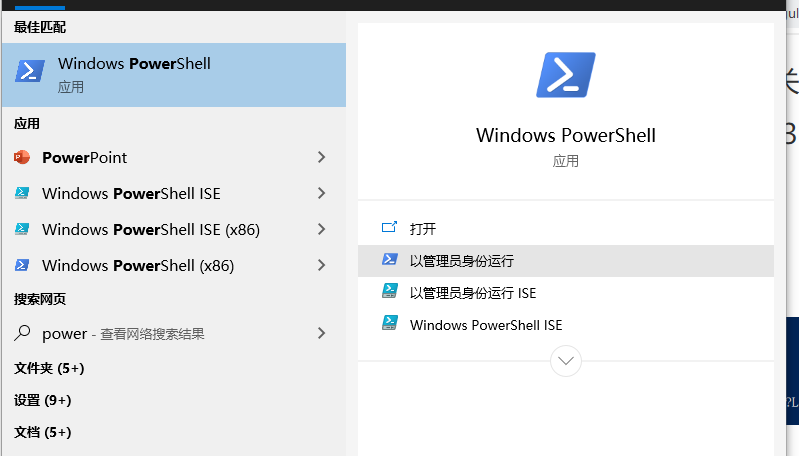
Task: Click the PowerPoint app icon
Action: (22, 157)
